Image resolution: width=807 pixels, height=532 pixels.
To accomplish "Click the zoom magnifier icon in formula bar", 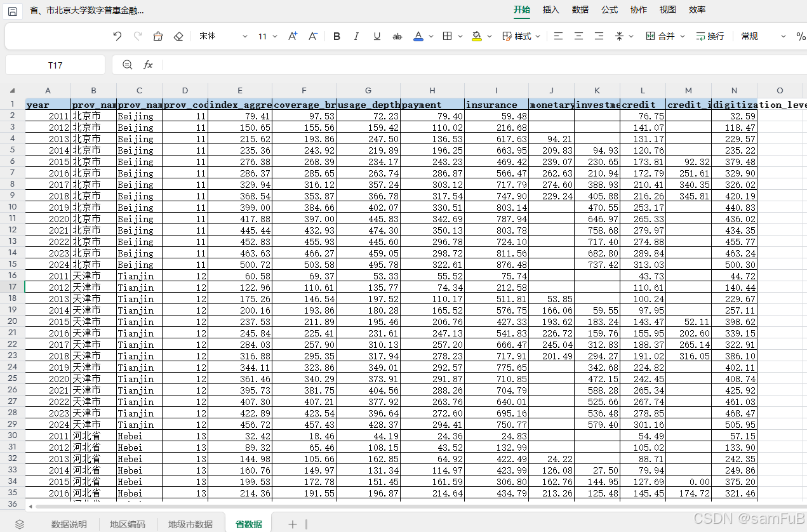I will [128, 65].
